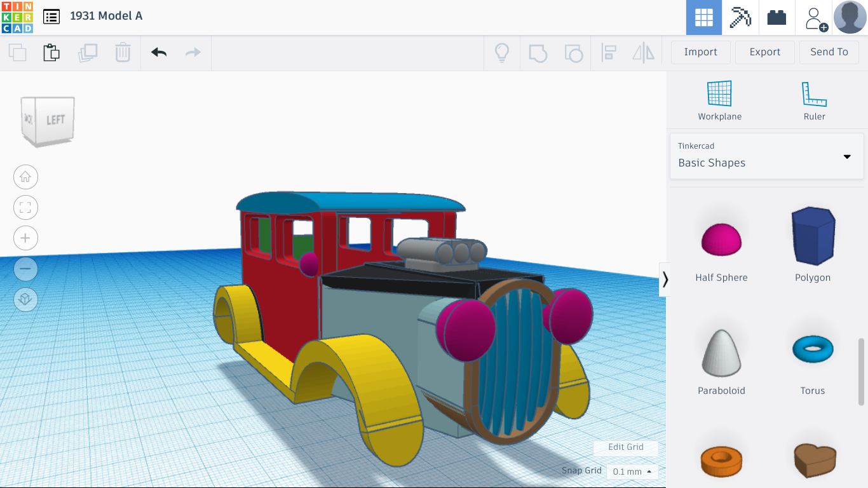The image size is (868, 488).
Task: Click the Home view icon
Action: (25, 177)
